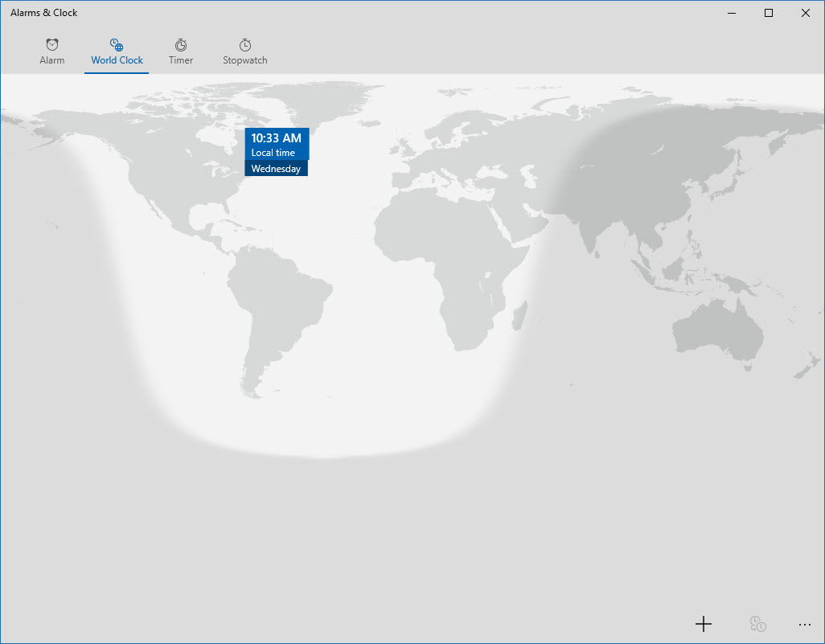Open the more options ellipsis menu

click(x=805, y=624)
